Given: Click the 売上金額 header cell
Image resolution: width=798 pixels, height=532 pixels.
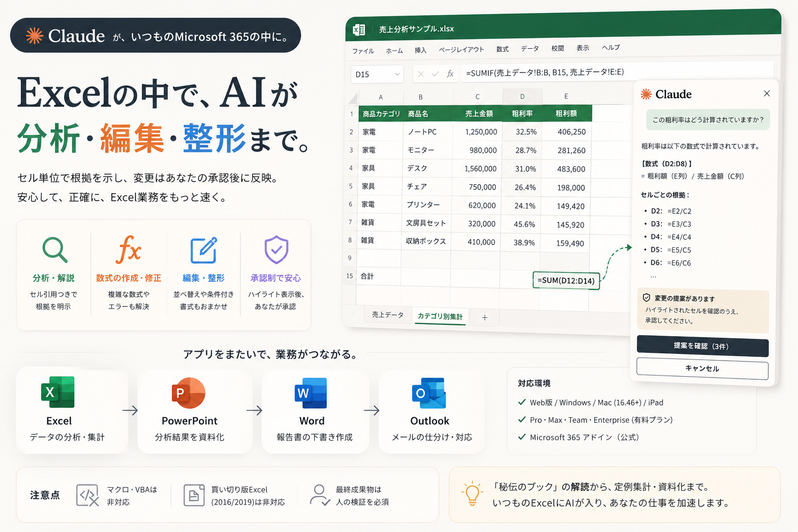Looking at the screenshot, I should (478, 113).
